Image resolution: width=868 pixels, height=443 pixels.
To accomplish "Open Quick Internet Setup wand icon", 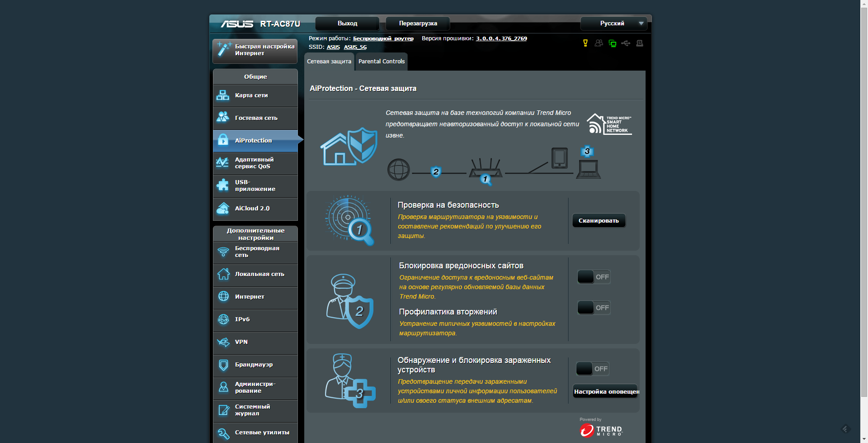I will coord(224,49).
